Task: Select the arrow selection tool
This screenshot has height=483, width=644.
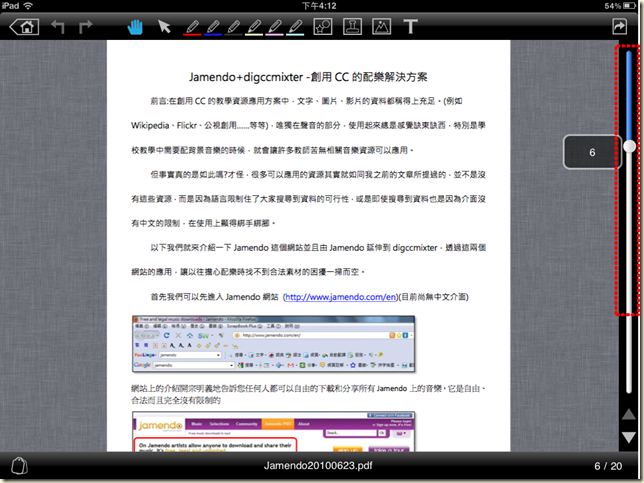Action: coord(164,27)
